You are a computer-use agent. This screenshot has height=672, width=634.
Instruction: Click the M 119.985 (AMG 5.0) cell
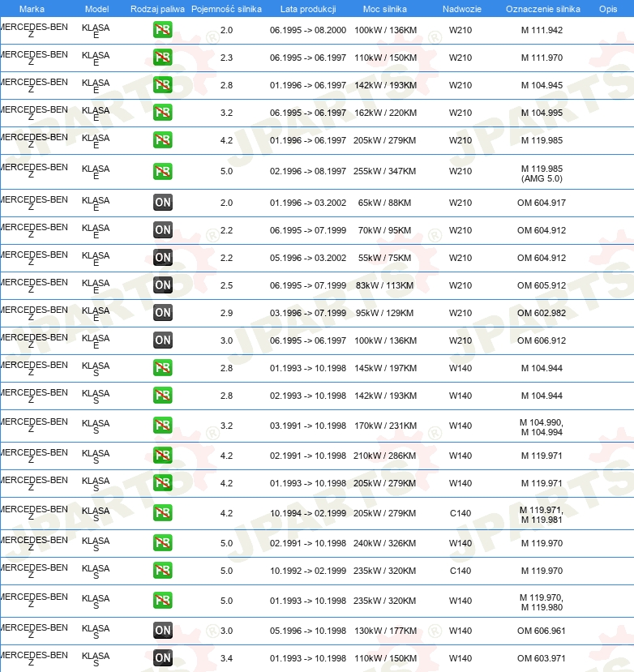[x=542, y=173]
